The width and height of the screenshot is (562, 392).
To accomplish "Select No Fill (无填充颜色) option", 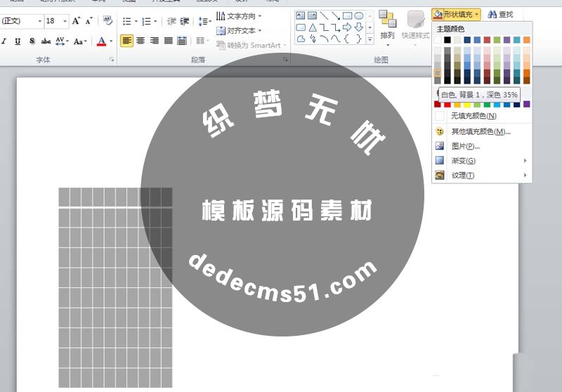I will [x=482, y=116].
